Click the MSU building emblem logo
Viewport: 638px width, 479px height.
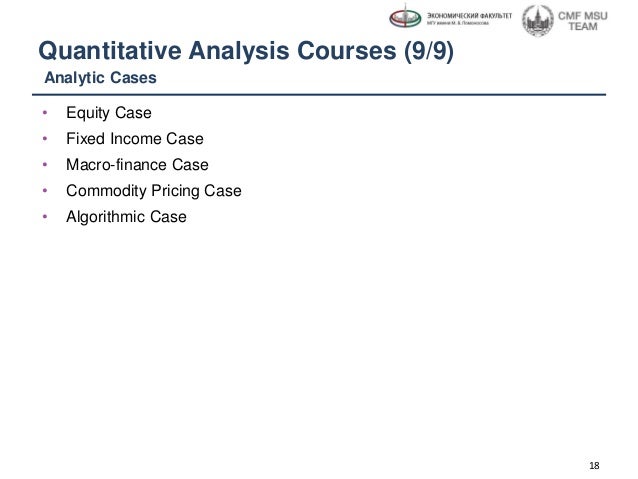coord(538,20)
